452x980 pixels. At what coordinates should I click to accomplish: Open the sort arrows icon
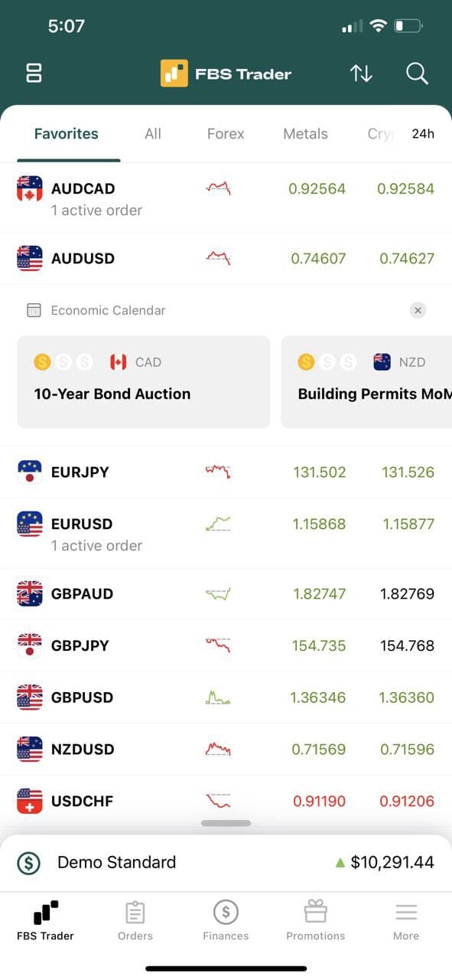(361, 73)
